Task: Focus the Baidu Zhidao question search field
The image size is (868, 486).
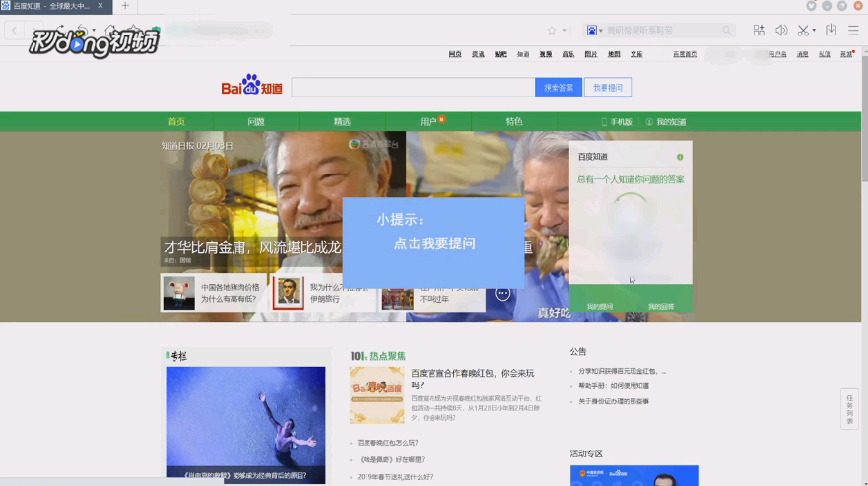Action: click(413, 87)
